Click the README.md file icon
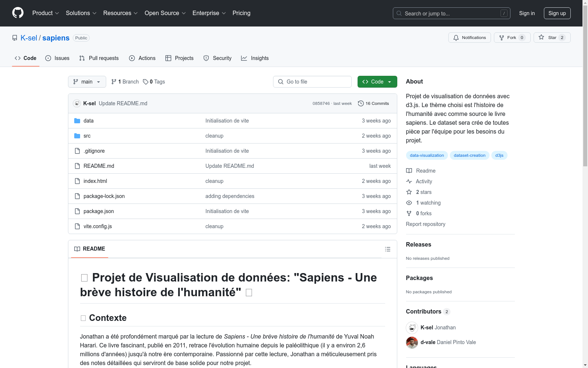This screenshot has width=588, height=368. coord(77,166)
